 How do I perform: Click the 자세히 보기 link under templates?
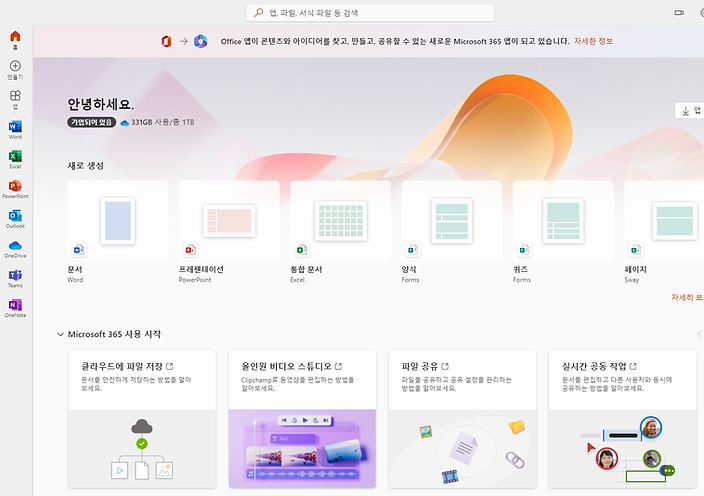point(687,297)
